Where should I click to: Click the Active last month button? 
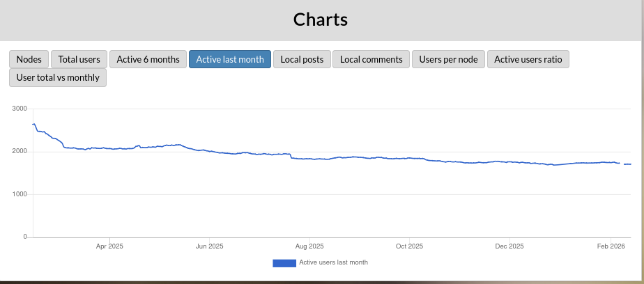coord(230,59)
